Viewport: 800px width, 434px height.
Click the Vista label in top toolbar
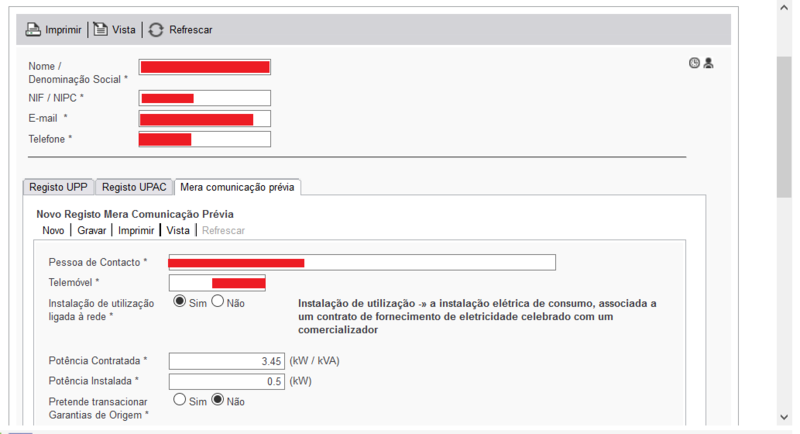[124, 30]
